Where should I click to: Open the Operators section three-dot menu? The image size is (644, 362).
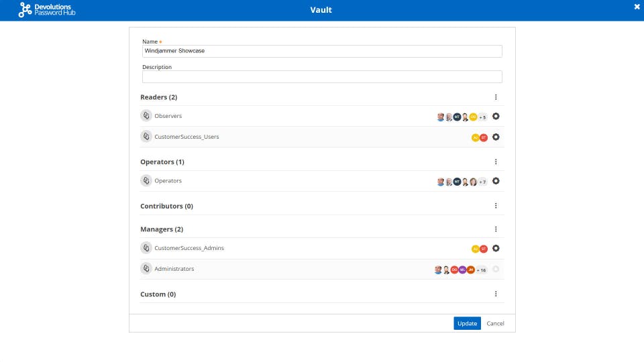click(x=496, y=162)
